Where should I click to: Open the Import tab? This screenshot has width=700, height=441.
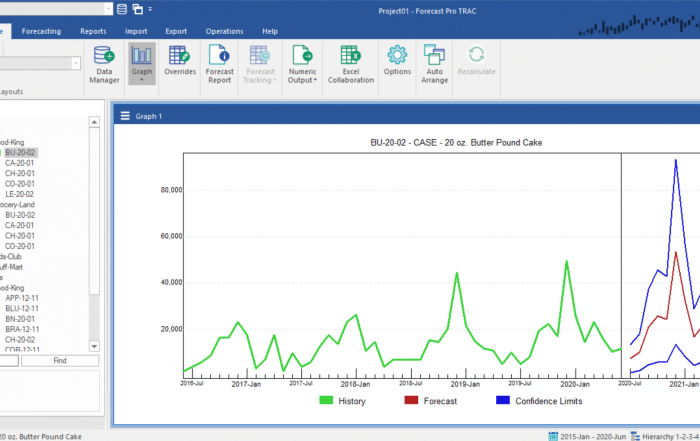[x=136, y=31]
